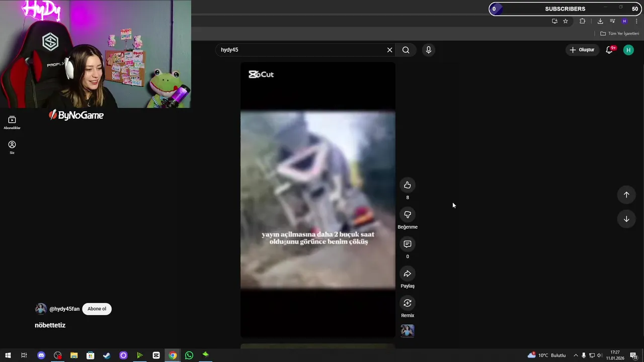Go to previous Short with up arrow

tap(626, 195)
